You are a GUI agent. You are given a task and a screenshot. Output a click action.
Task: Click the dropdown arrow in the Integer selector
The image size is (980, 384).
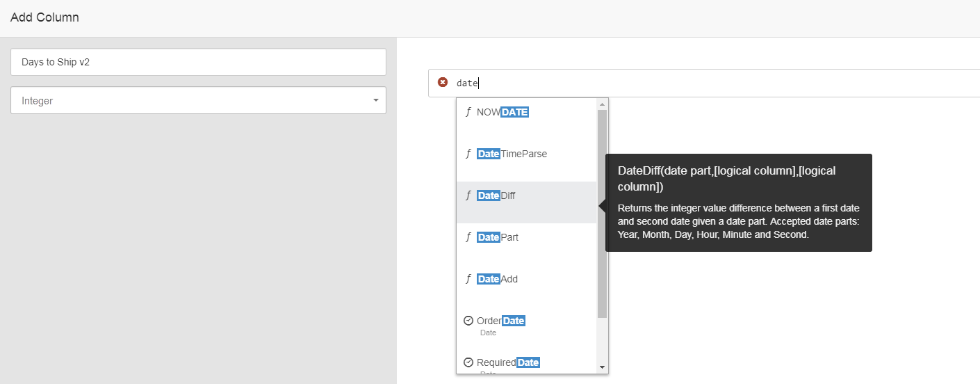click(376, 101)
